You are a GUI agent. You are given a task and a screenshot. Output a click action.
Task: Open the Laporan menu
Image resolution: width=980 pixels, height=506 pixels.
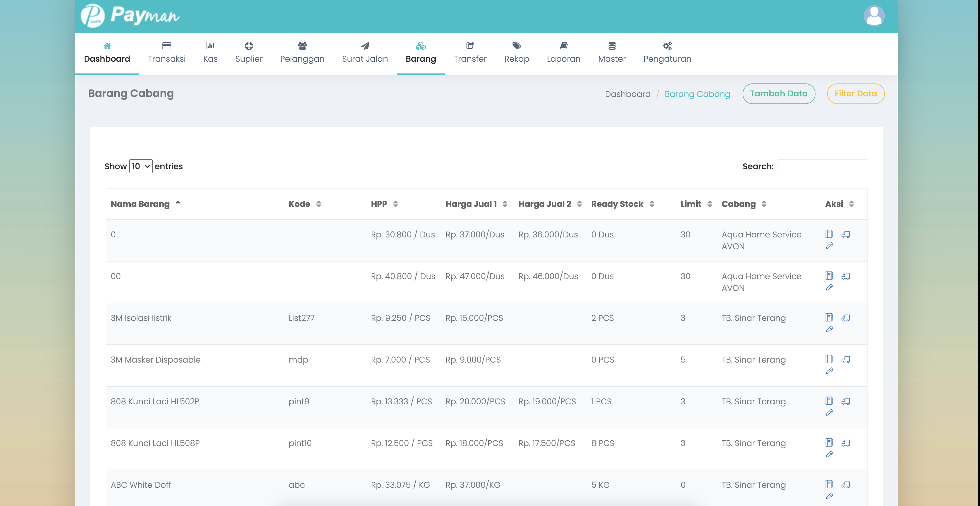(x=563, y=53)
